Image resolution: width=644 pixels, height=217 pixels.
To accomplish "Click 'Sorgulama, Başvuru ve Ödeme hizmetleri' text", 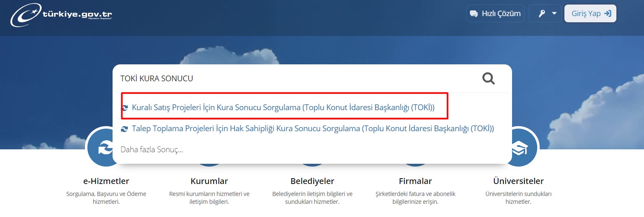I will 106,198.
